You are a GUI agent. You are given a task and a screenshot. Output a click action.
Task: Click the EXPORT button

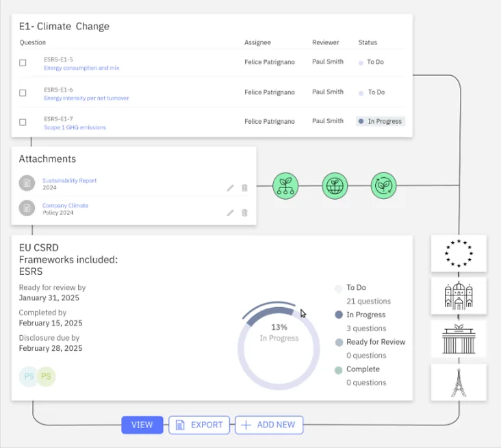199,425
